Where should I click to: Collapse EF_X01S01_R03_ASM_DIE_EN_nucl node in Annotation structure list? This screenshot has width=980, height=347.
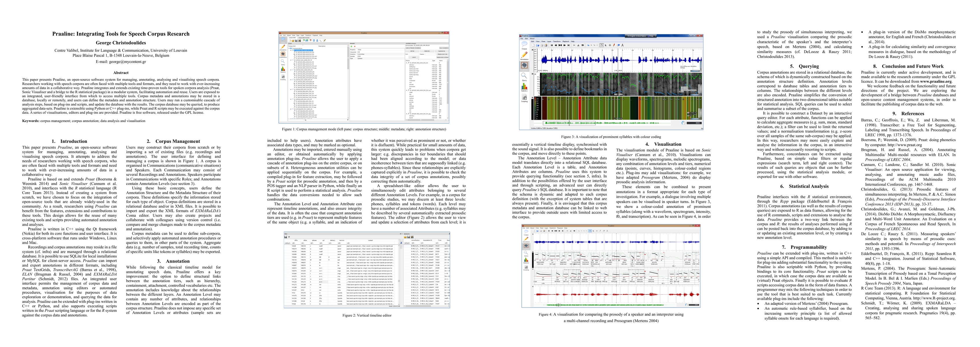(407, 91)
